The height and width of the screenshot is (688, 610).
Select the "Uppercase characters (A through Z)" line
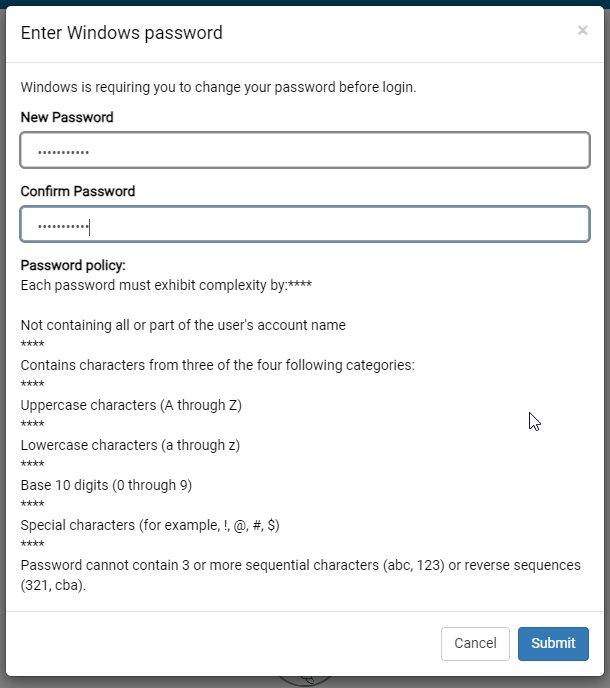(131, 405)
